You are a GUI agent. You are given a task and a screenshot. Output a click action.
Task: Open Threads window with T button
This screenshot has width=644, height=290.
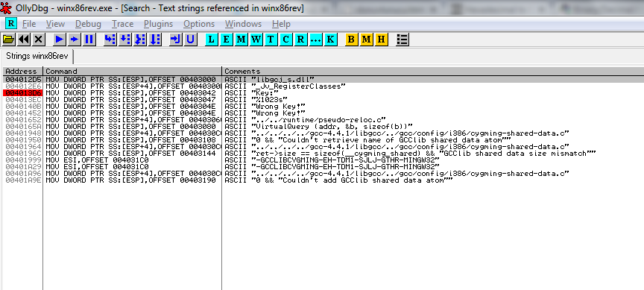[271, 39]
